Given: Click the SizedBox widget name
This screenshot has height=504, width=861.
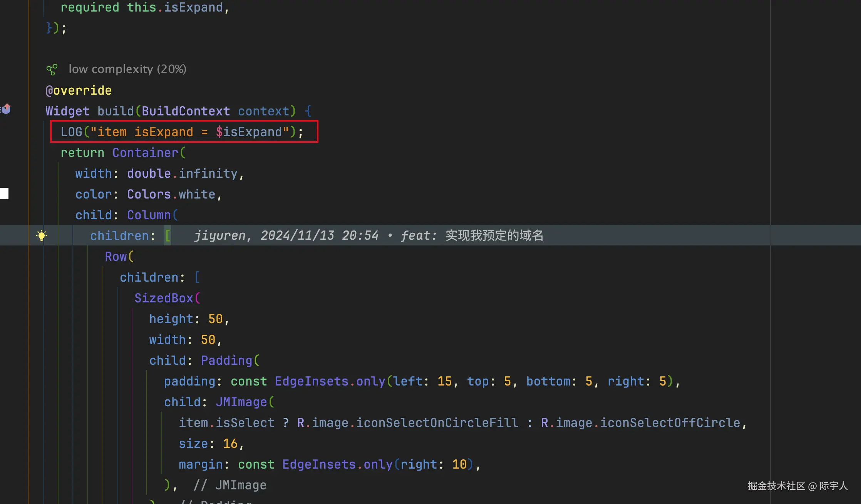Looking at the screenshot, I should [164, 298].
